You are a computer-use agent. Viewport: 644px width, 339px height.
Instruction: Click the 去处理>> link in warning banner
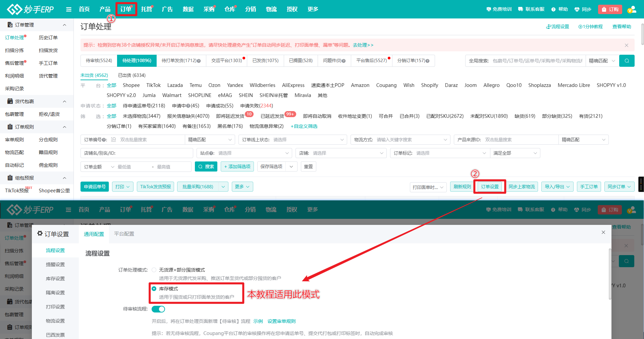point(363,45)
